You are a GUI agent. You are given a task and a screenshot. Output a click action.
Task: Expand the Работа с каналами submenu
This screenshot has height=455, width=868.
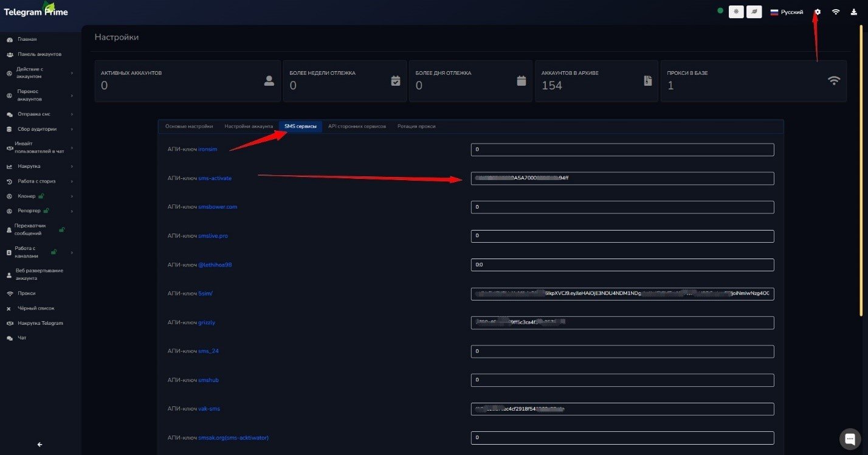click(39, 252)
